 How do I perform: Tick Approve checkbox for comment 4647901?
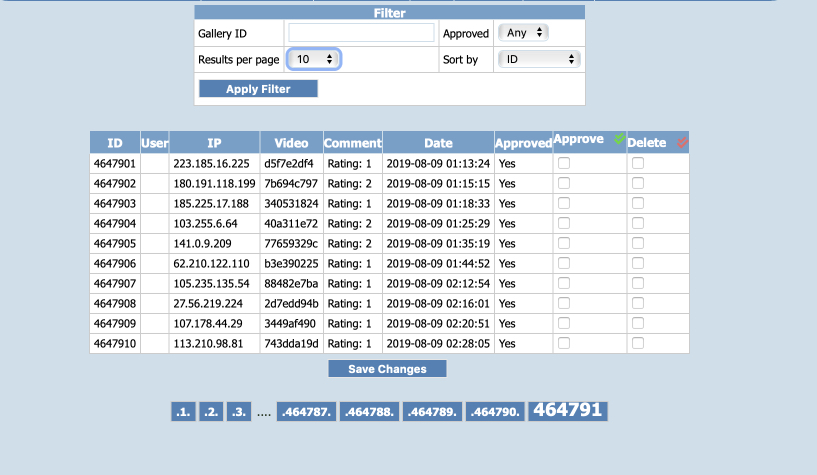pos(564,163)
